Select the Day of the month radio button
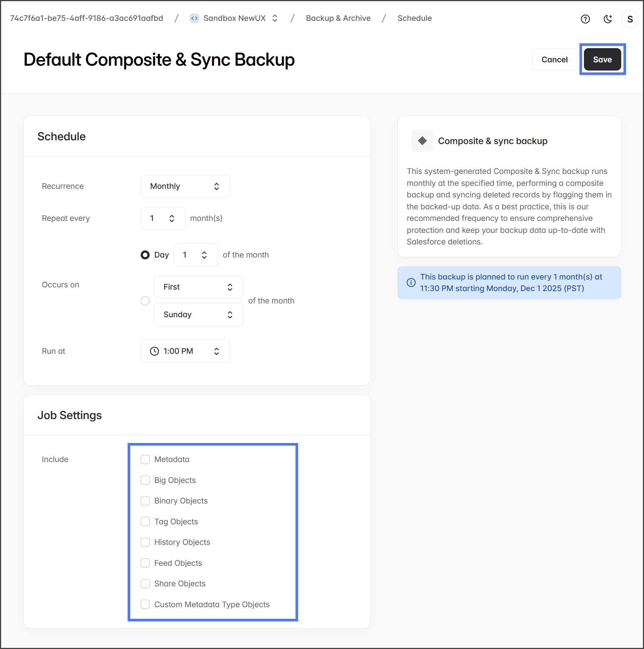644x649 pixels. coord(145,255)
